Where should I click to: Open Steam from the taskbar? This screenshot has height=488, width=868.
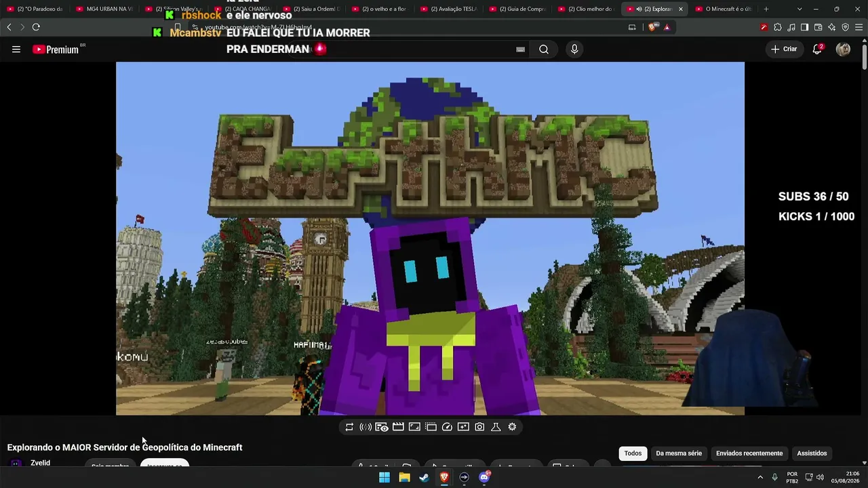tap(424, 477)
